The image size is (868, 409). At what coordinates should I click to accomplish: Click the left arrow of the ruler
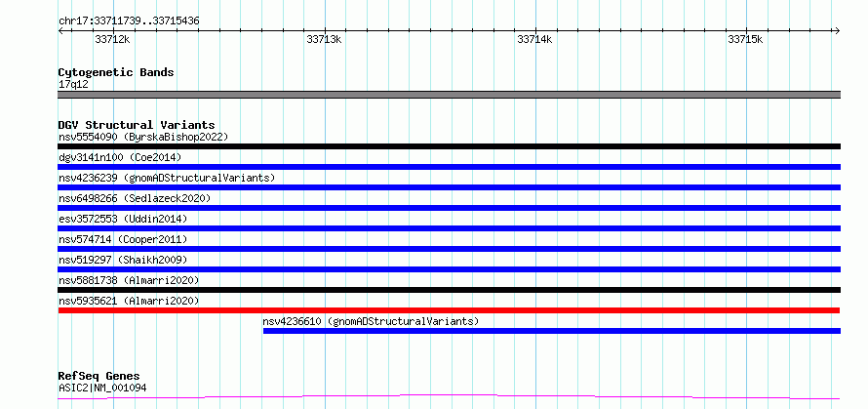[60, 30]
